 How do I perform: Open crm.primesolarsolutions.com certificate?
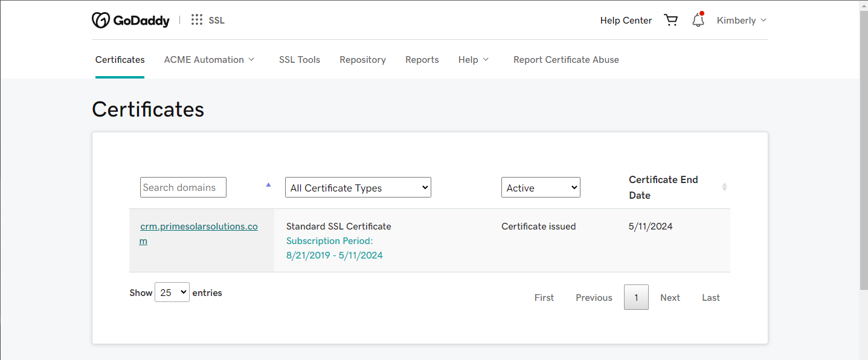coord(199,234)
